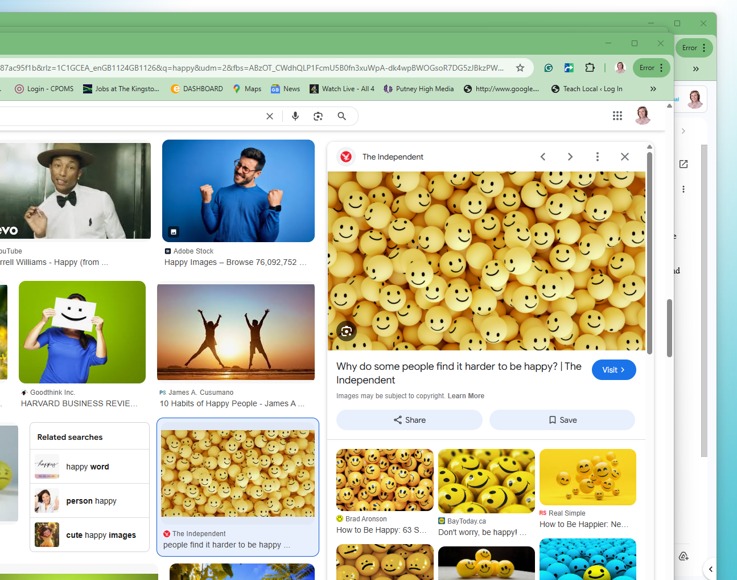
Task: Open the browser extensions puzzle icon
Action: [x=589, y=68]
